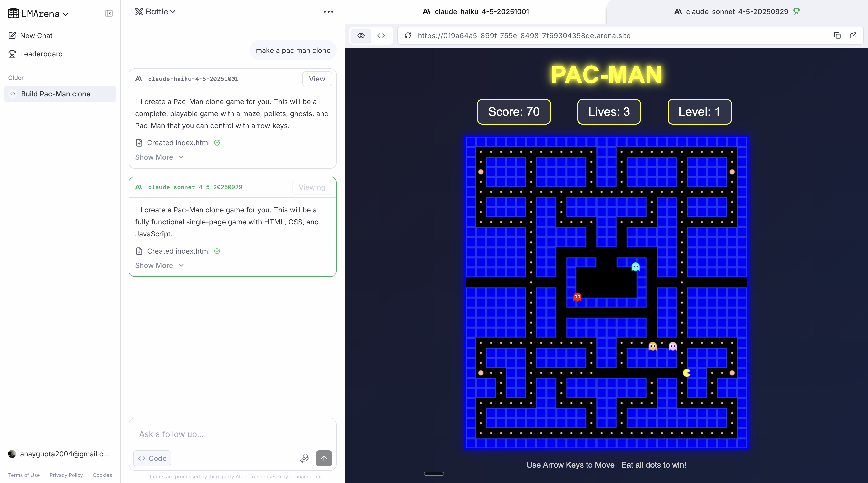The height and width of the screenshot is (483, 868).
Task: Expand Show More under haiku response
Action: tap(159, 157)
